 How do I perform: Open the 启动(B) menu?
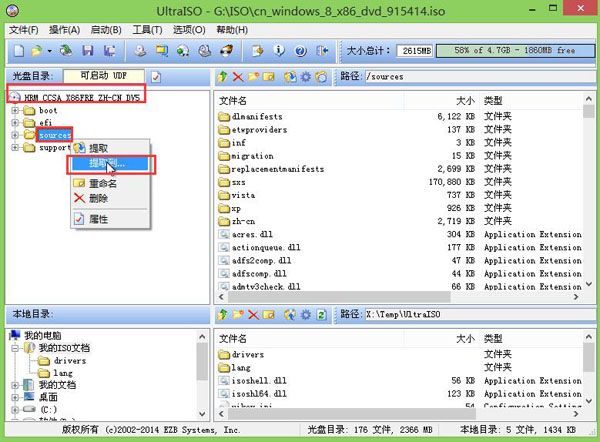106,30
